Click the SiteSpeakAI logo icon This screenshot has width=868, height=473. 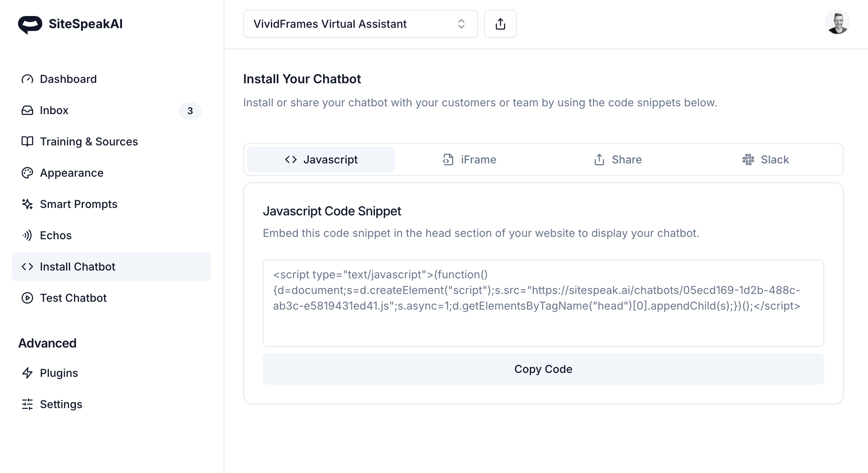30,24
